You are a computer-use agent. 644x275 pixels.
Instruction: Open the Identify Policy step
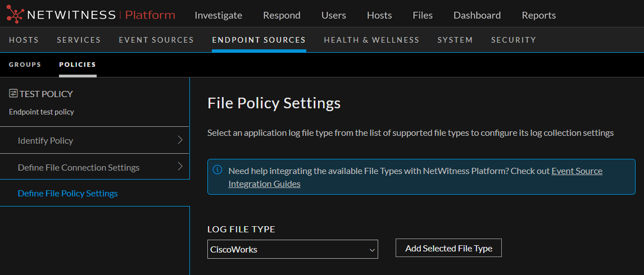click(x=94, y=140)
